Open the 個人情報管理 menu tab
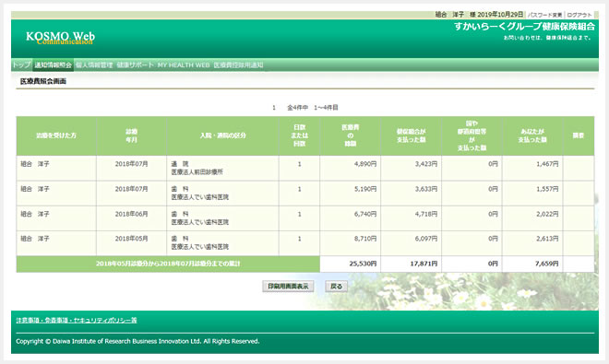The image size is (609, 364). click(94, 65)
